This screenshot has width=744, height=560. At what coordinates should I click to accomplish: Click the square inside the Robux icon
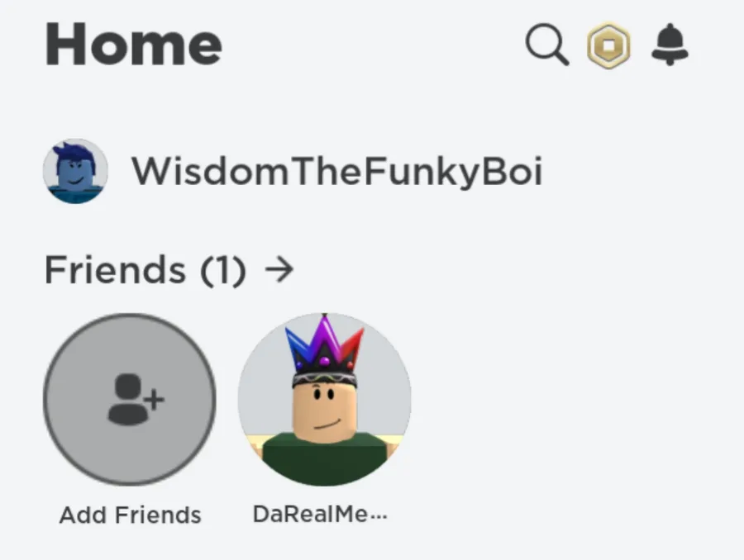[x=608, y=46]
